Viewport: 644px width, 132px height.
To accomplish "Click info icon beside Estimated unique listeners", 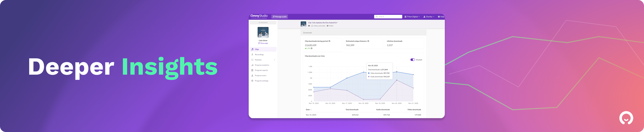I will [x=368, y=41].
